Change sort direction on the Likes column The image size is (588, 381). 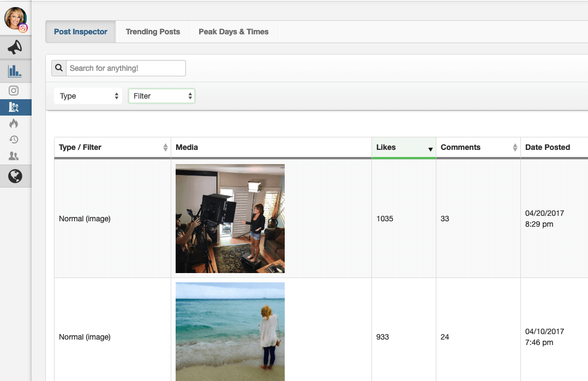pyautogui.click(x=430, y=149)
